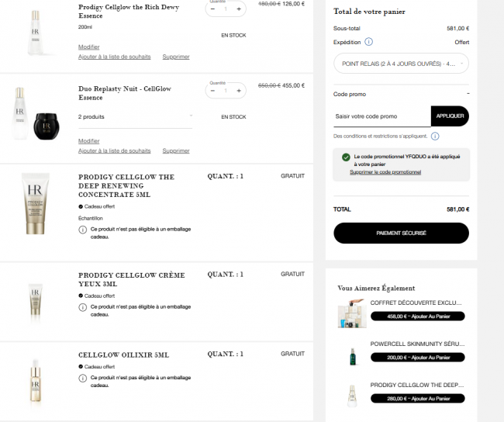
Task: Increase quantity of Prodigy Cellglow Rich Dewy Essence
Action: 239,9
